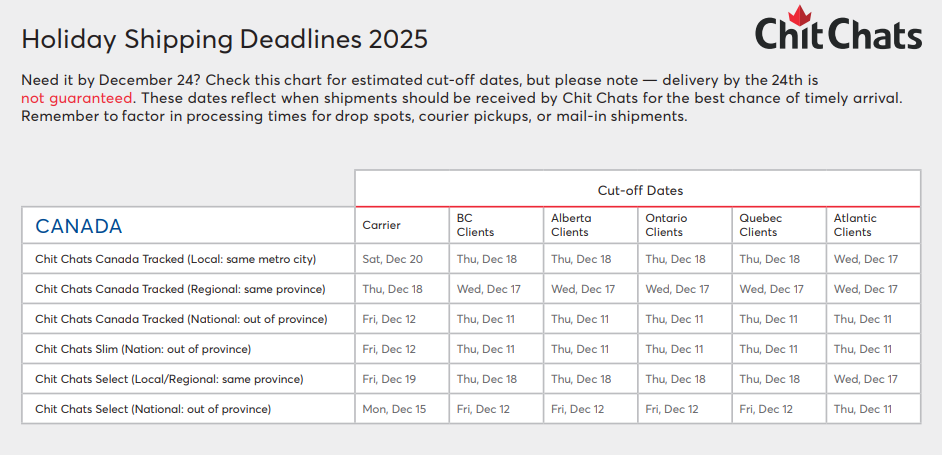This screenshot has width=942, height=455.
Task: Select the Chit Chats Slim row label
Action: pos(143,349)
